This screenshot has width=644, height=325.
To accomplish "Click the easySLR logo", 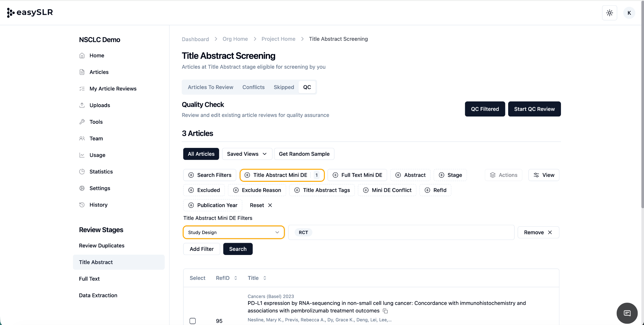I will pyautogui.click(x=30, y=13).
